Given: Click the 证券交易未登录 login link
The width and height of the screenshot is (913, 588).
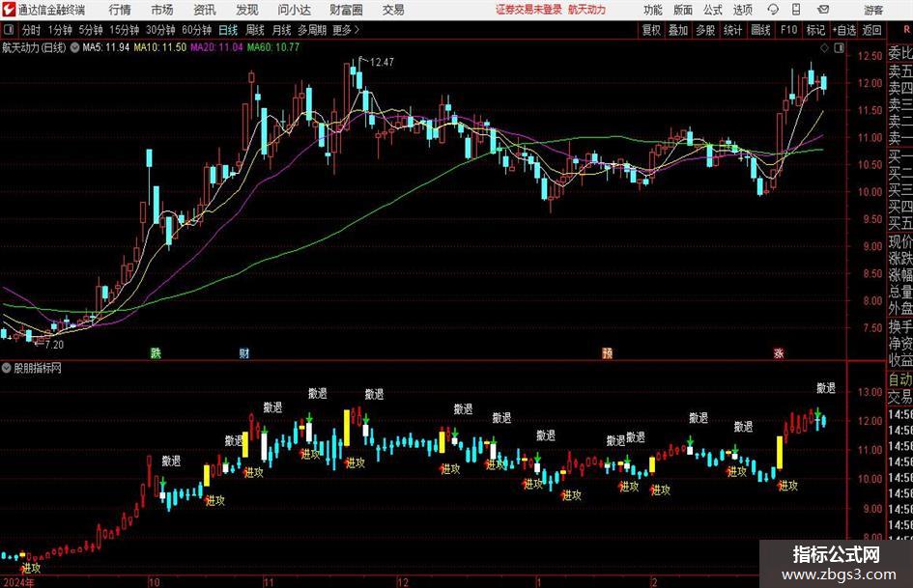Looking at the screenshot, I should 528,10.
